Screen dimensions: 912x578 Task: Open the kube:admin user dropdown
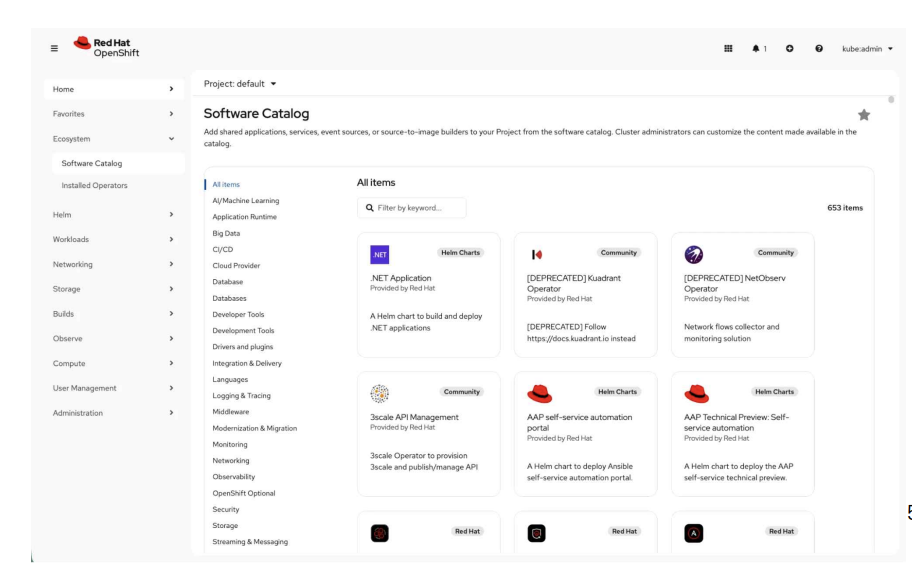867,49
